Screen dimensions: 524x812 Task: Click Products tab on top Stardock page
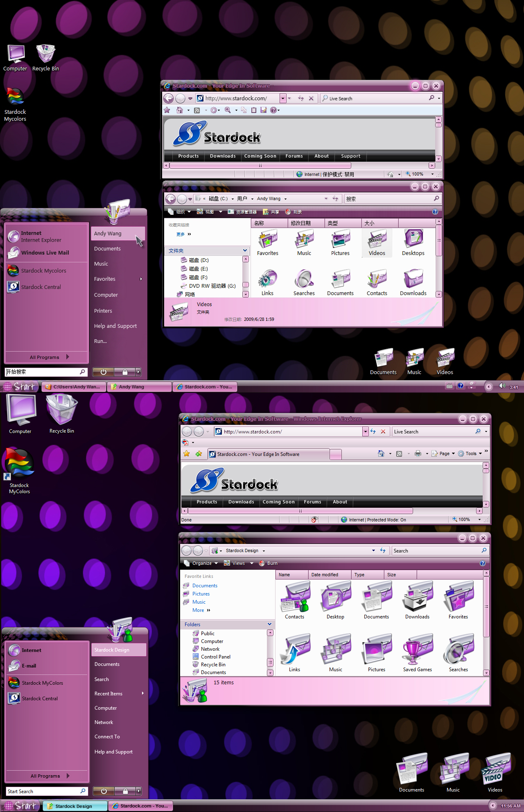point(188,156)
